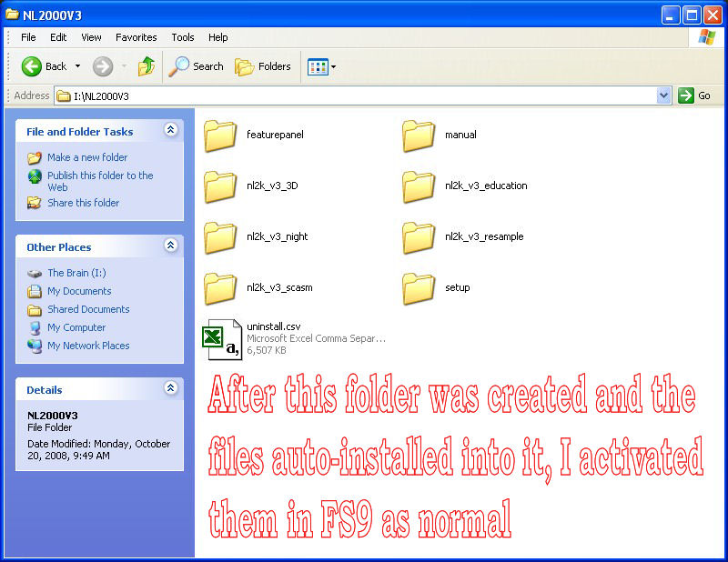The height and width of the screenshot is (562, 728).
Task: Click the nl2k_v3_education folder label
Action: click(486, 186)
